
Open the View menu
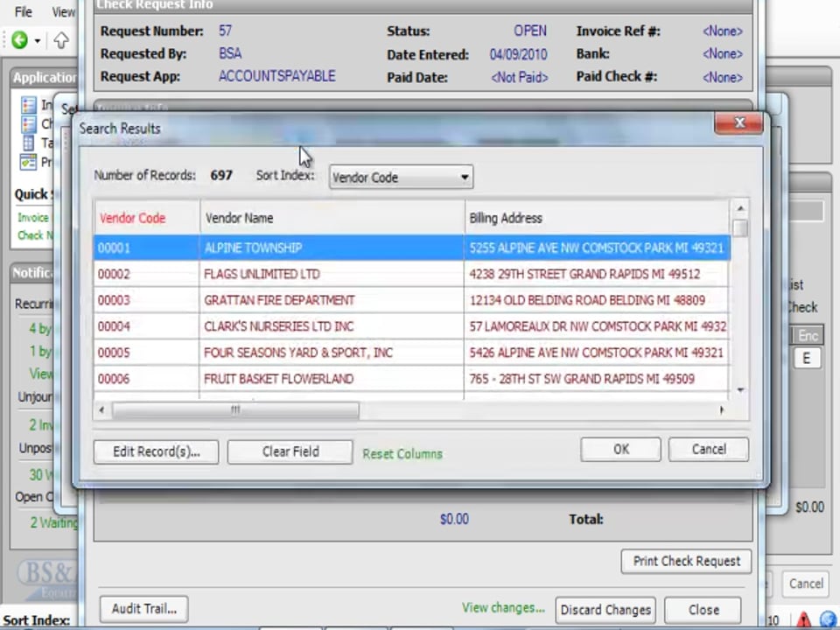coord(63,11)
